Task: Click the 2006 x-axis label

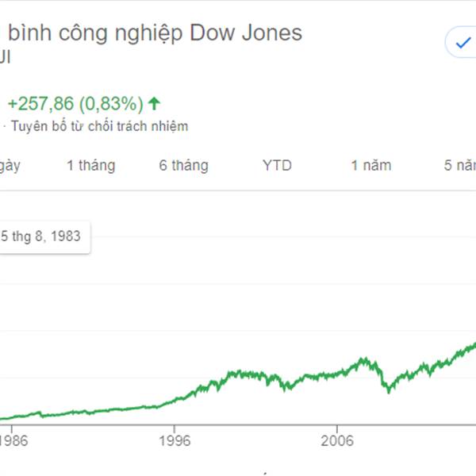Action: pos(337,441)
